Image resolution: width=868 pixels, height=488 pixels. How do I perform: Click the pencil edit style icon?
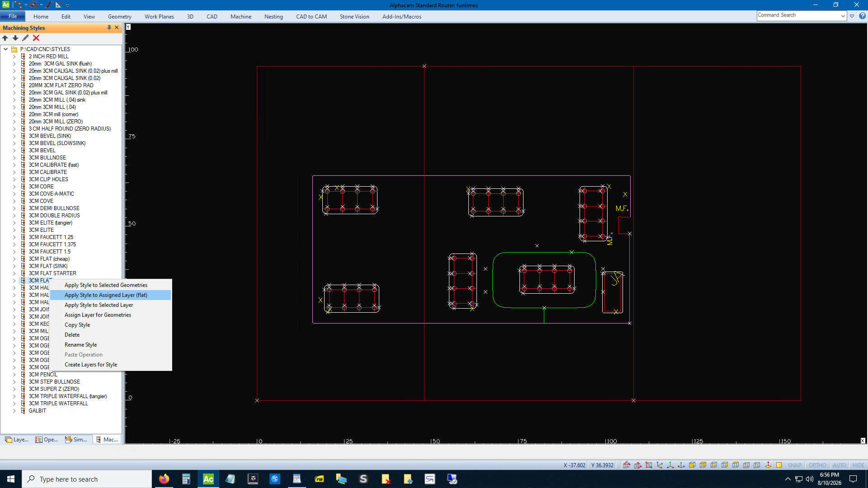(25, 38)
